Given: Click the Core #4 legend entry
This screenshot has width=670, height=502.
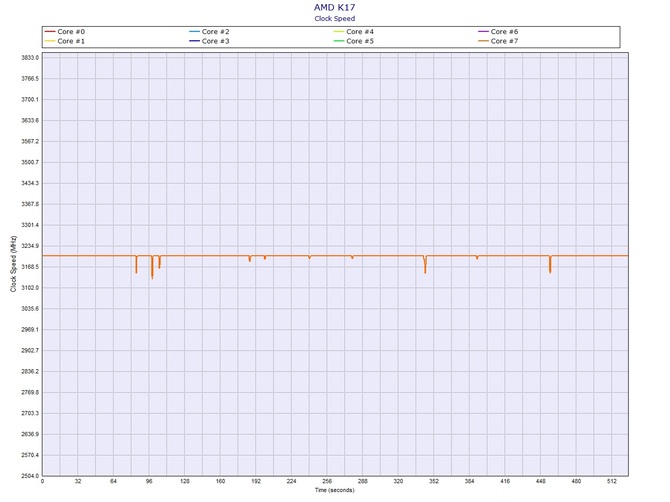Looking at the screenshot, I should (x=354, y=32).
